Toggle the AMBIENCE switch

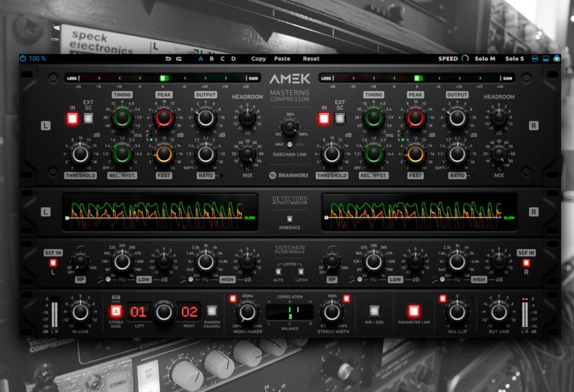pyautogui.click(x=290, y=219)
